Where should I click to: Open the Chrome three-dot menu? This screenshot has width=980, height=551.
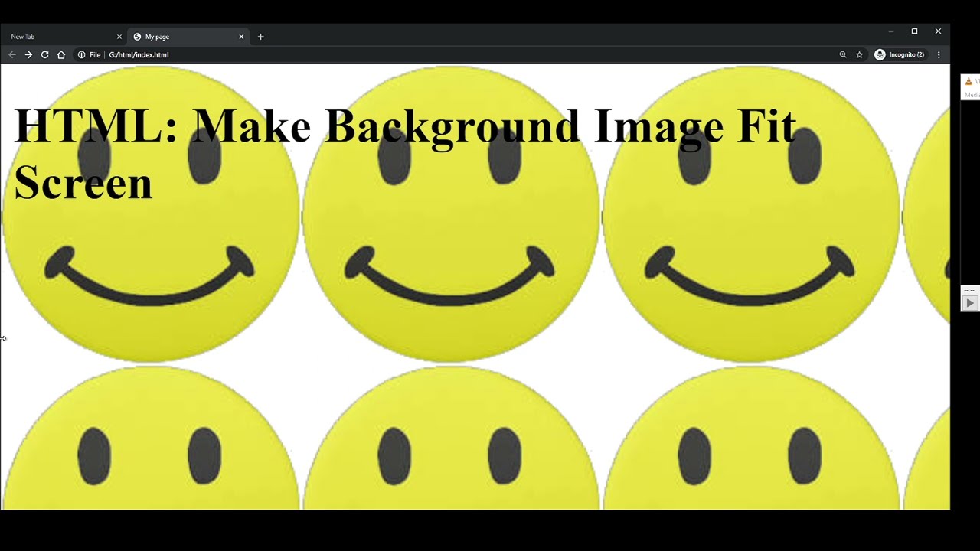pos(939,55)
